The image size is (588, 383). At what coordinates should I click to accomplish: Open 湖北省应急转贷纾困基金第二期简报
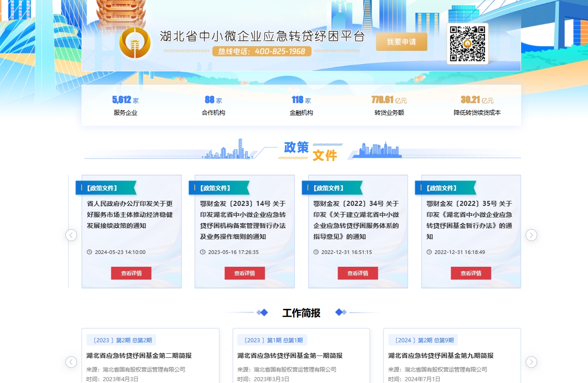pyautogui.click(x=139, y=356)
